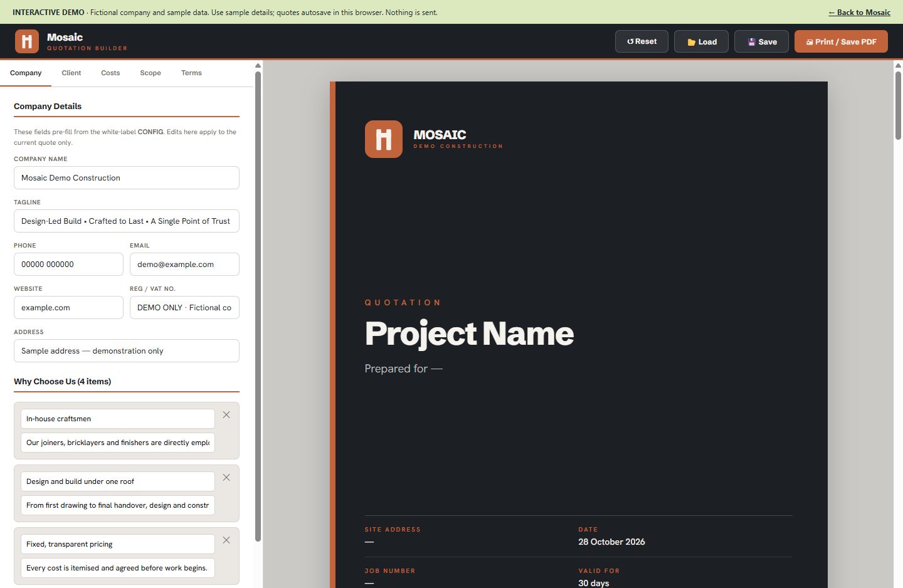Click the 'Why Choose Us (4 items)' heading
Viewport: 903px width, 588px height.
tap(63, 382)
